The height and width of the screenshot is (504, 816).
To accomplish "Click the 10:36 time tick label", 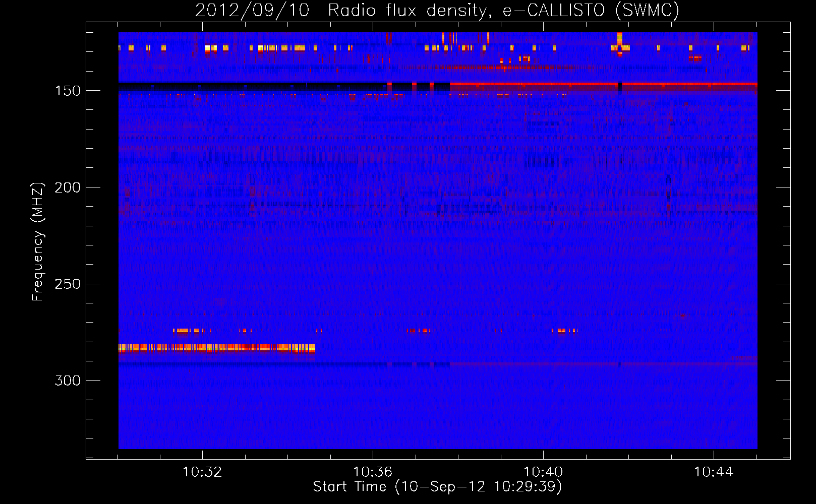I will click(x=373, y=472).
